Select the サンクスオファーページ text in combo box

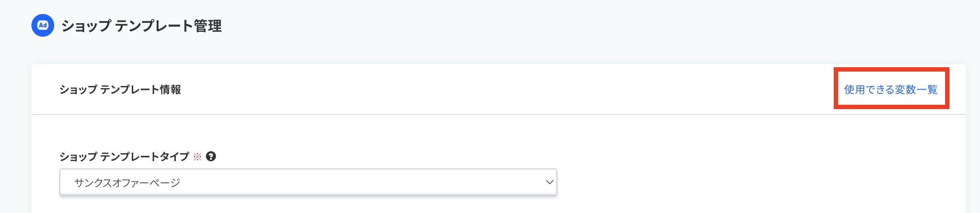[127, 182]
